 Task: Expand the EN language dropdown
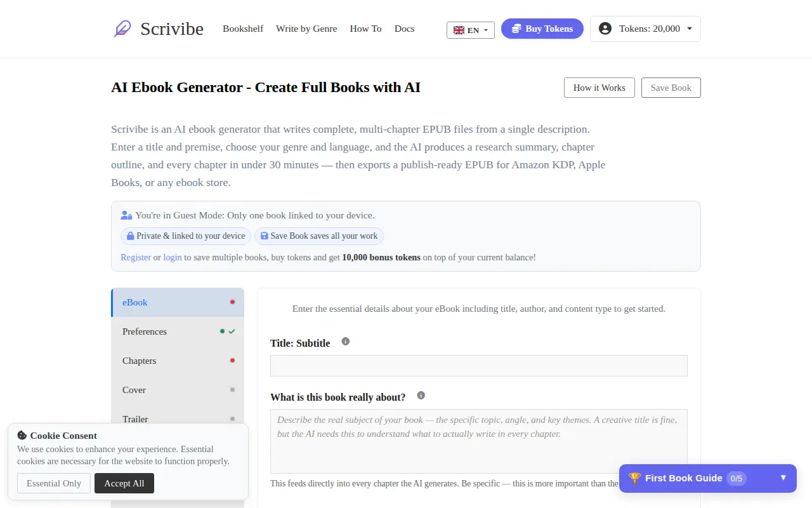pos(471,30)
